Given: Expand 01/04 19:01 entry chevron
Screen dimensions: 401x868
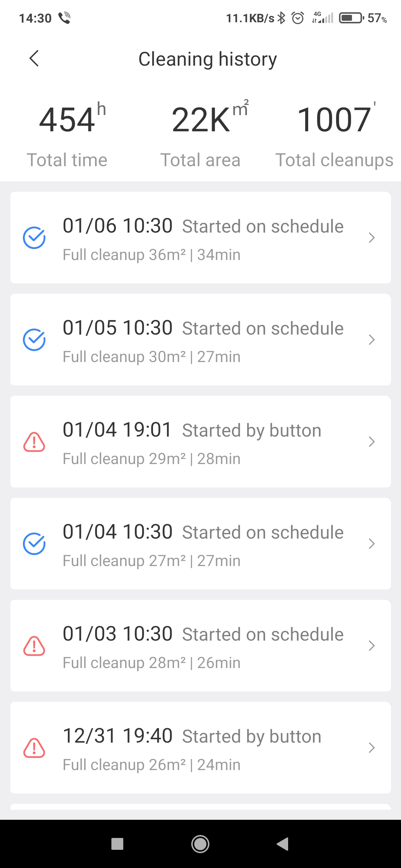Looking at the screenshot, I should (371, 442).
